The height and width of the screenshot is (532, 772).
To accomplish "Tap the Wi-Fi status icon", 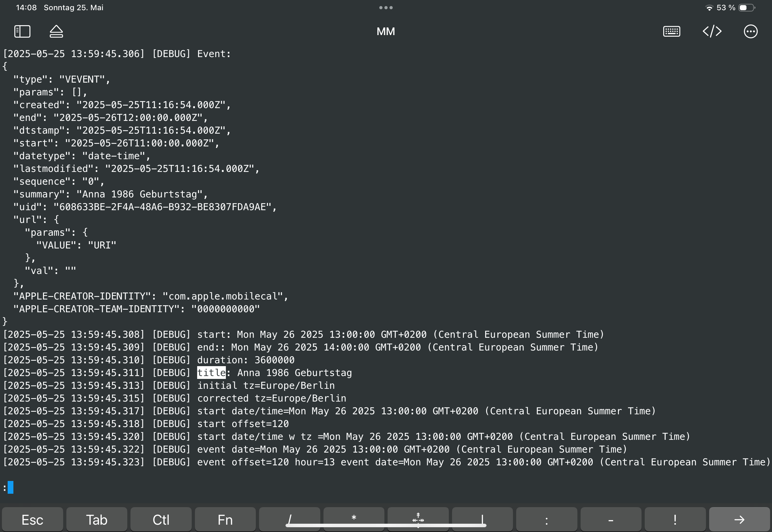I will coord(709,8).
